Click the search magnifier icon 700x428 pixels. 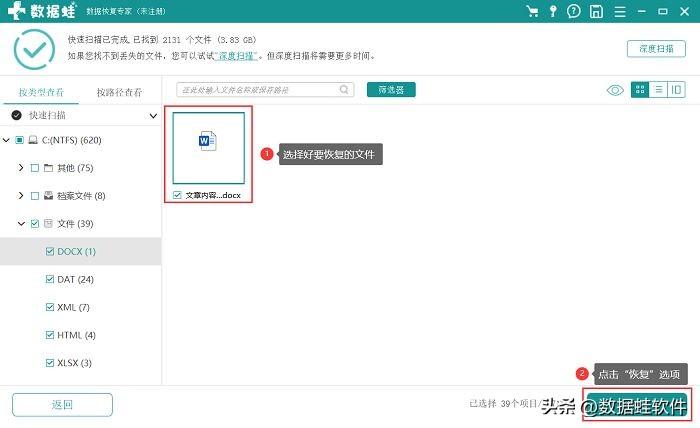pos(344,90)
